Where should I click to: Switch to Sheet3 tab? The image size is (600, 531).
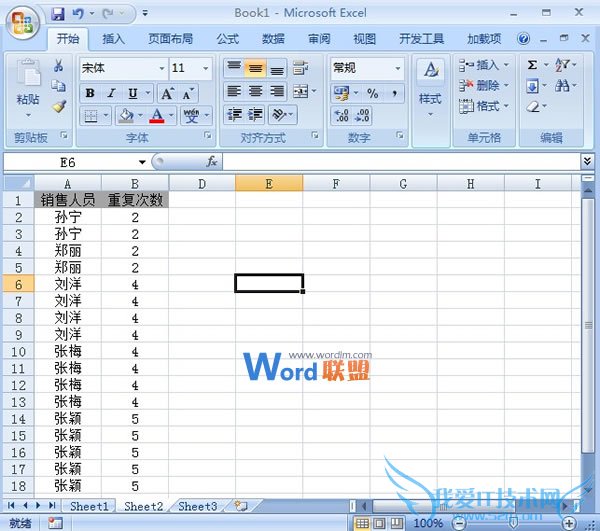[197, 506]
